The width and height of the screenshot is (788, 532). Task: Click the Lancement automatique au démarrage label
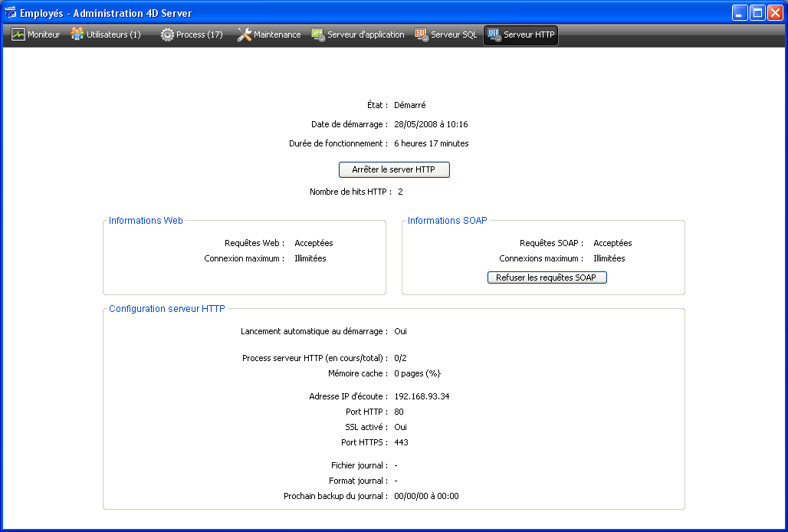[314, 331]
